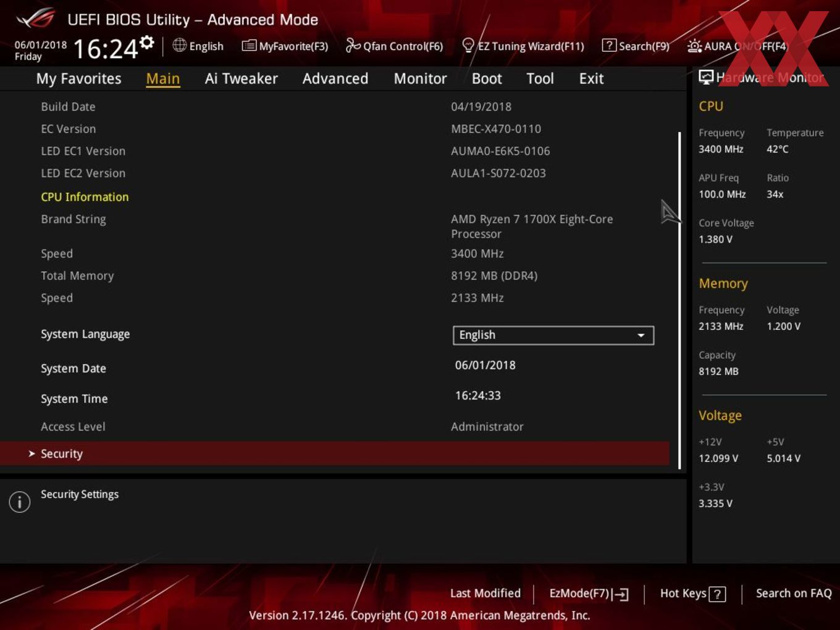Open the Tool tab
This screenshot has height=630, width=840.
pyautogui.click(x=540, y=78)
